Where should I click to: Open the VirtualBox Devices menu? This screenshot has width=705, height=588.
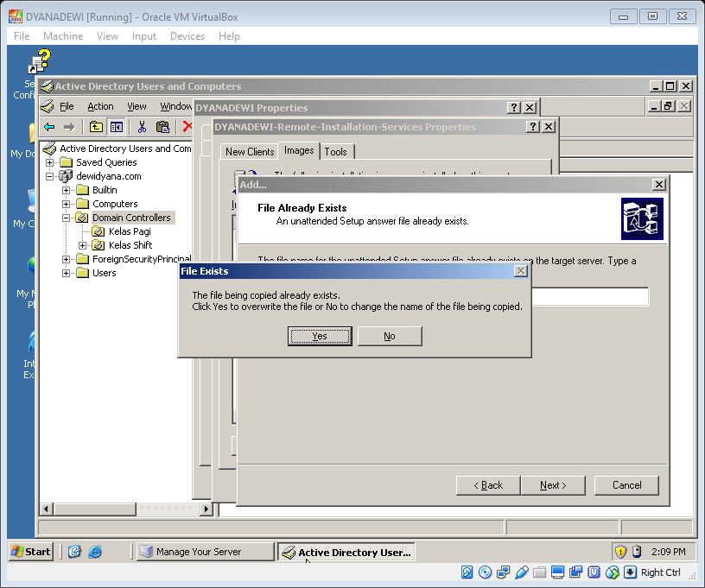pyautogui.click(x=187, y=36)
